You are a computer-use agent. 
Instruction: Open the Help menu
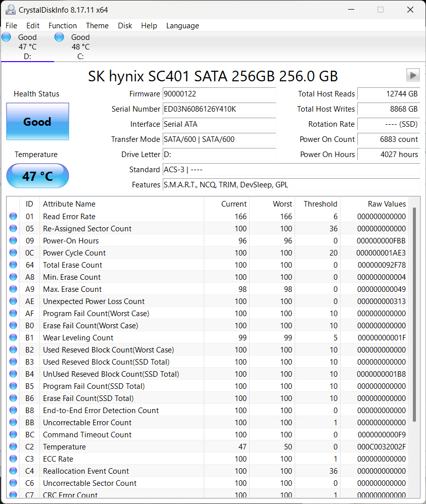149,26
